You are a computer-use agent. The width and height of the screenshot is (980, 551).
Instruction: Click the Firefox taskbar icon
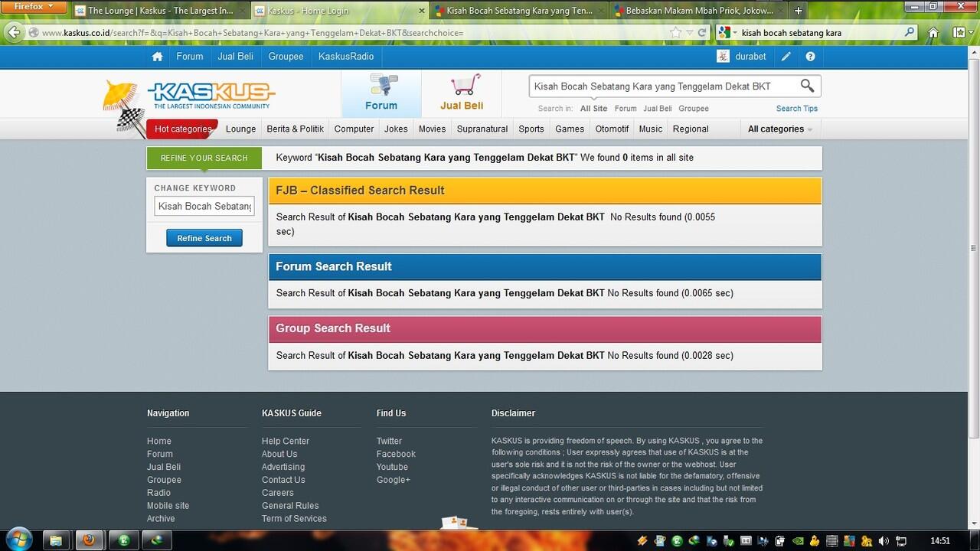tap(90, 540)
